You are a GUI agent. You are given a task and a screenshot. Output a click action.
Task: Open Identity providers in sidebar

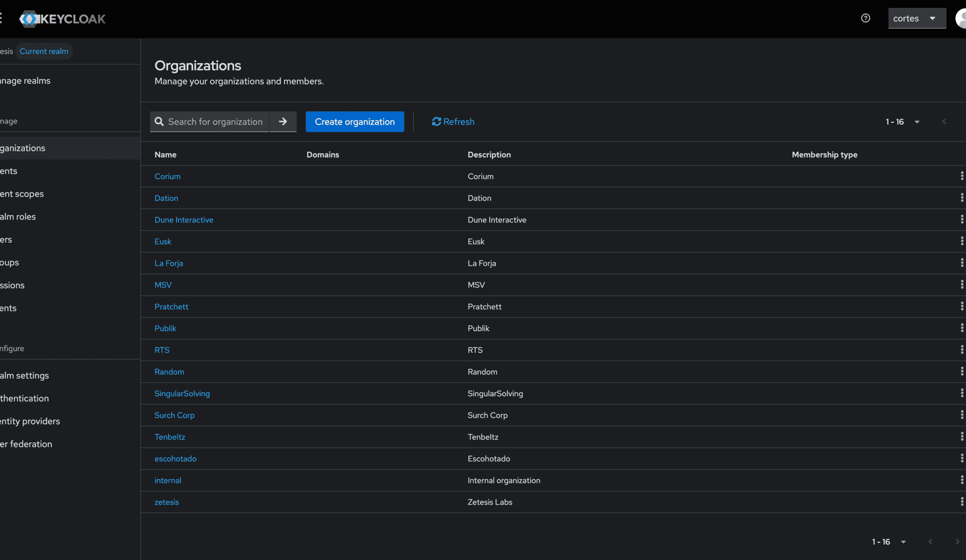(30, 421)
